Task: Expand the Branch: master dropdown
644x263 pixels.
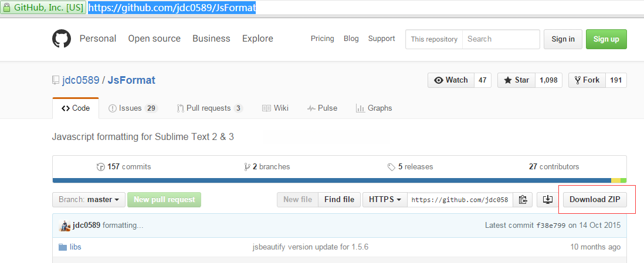Action: [89, 200]
